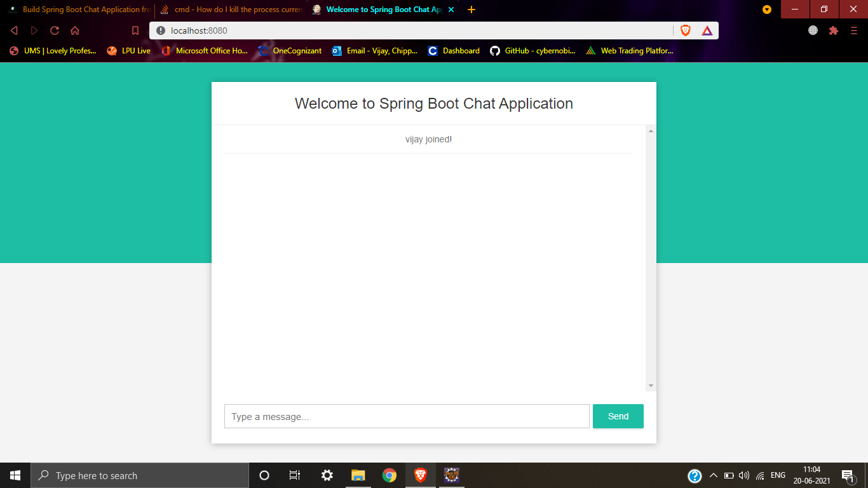Image resolution: width=868 pixels, height=488 pixels.
Task: Switch to Build Spring Boot Chat Application tab
Action: [x=79, y=10]
